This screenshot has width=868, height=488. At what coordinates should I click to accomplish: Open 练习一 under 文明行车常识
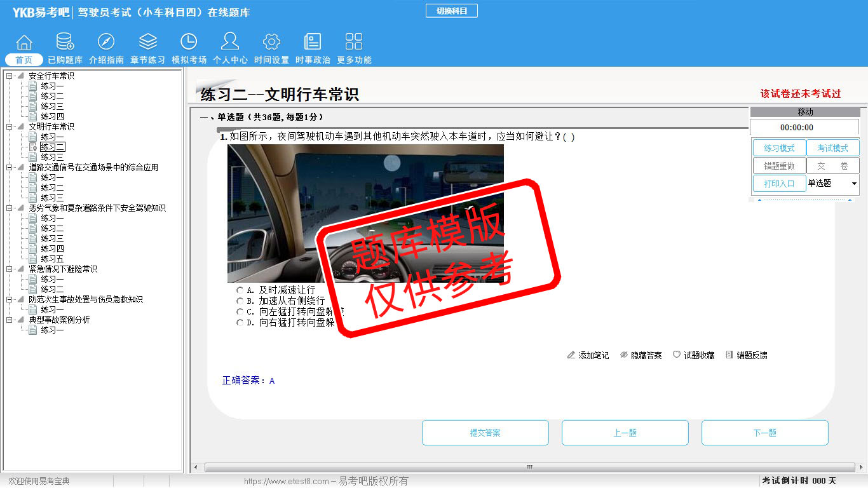52,137
